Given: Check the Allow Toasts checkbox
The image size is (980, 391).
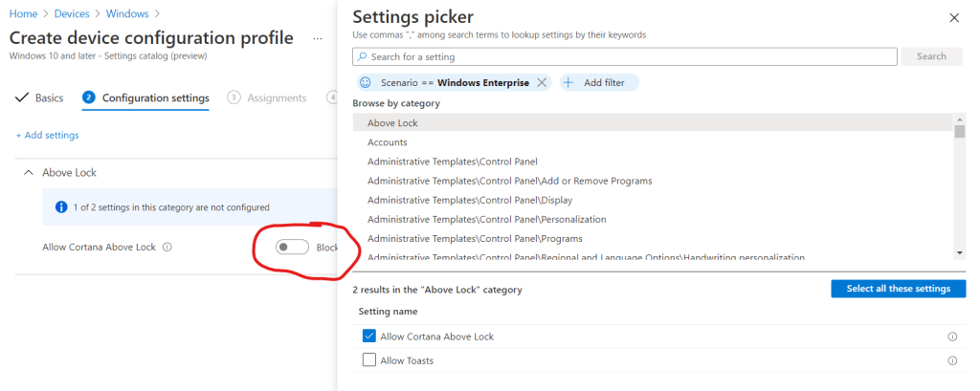Looking at the screenshot, I should click(x=369, y=360).
